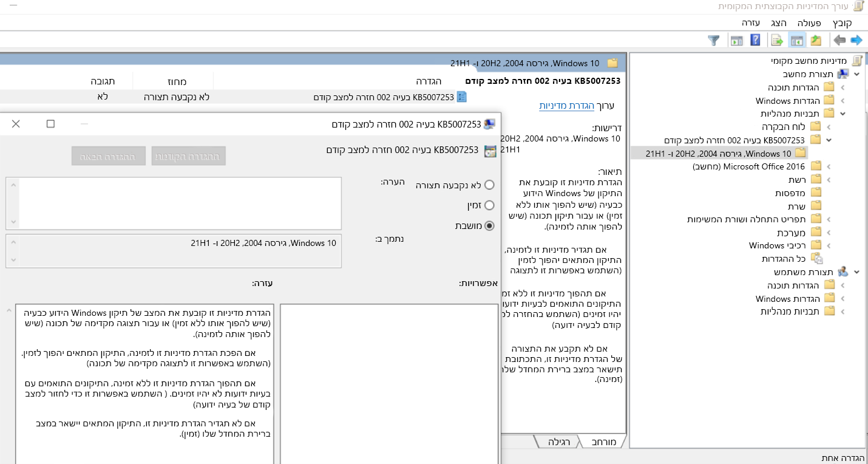Expand the תפריט התחלה ושורת המשימות node

tap(830, 219)
